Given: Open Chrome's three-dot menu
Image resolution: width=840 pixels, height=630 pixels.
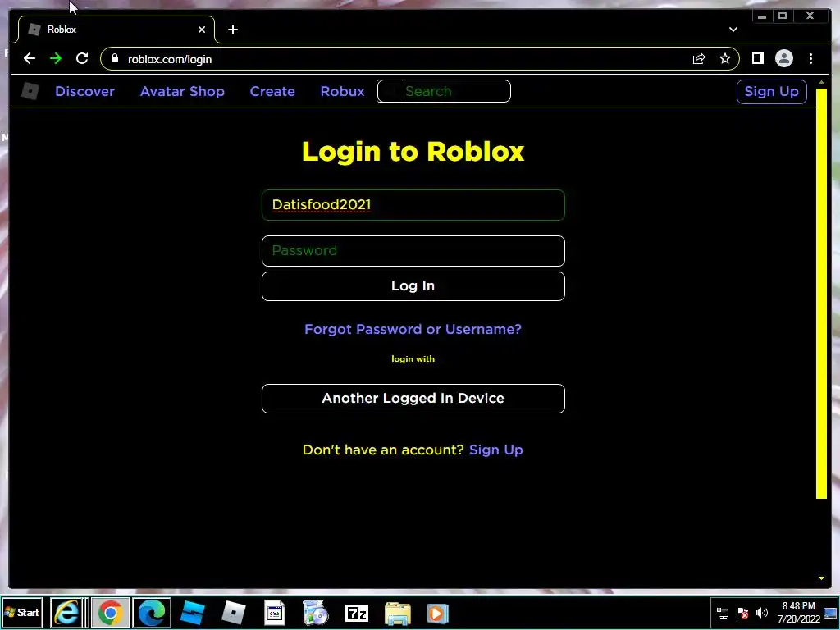Looking at the screenshot, I should tap(810, 58).
